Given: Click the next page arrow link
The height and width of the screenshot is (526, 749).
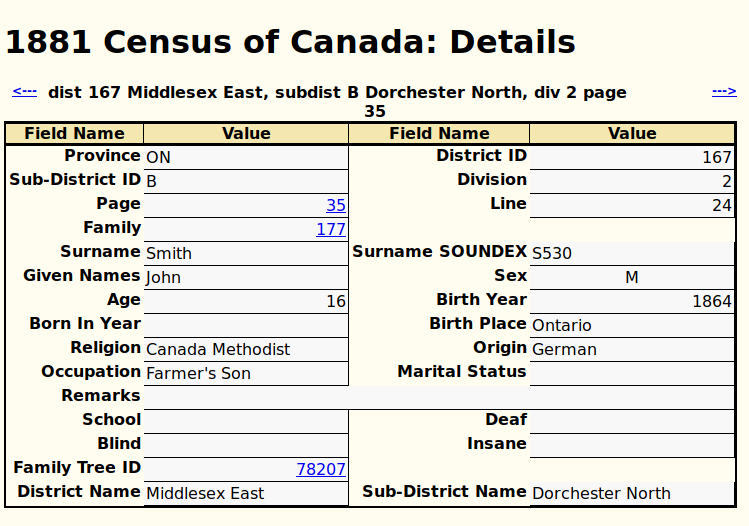Looking at the screenshot, I should pyautogui.click(x=724, y=92).
